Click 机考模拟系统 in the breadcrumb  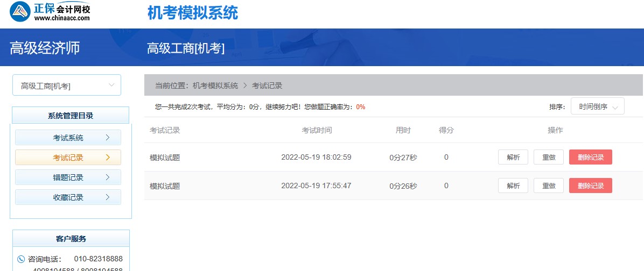pos(215,85)
